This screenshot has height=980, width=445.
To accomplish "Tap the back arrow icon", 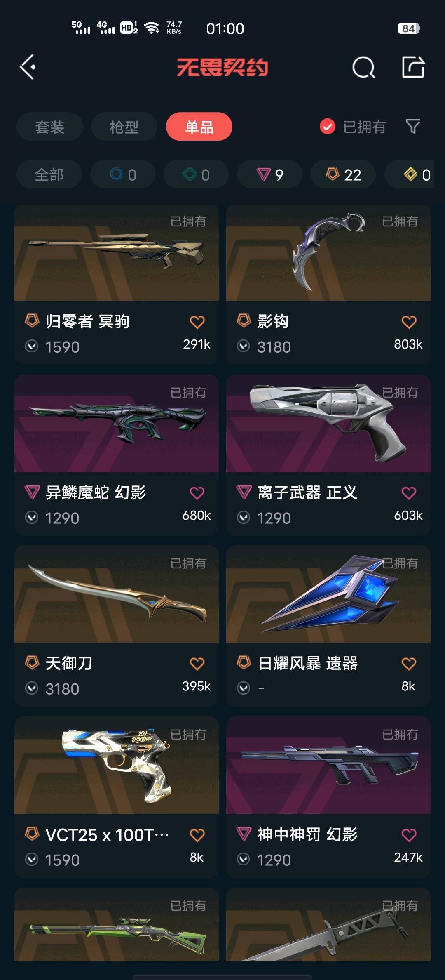I will coord(28,67).
